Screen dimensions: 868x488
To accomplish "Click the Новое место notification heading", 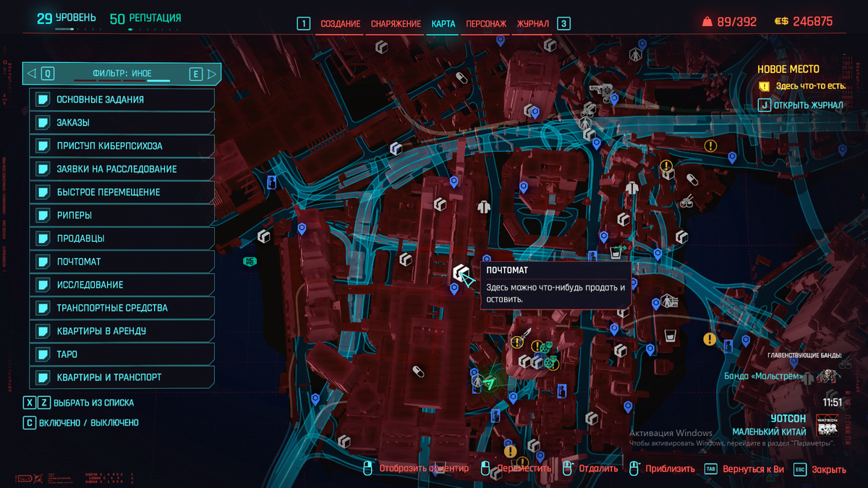I will click(x=788, y=69).
